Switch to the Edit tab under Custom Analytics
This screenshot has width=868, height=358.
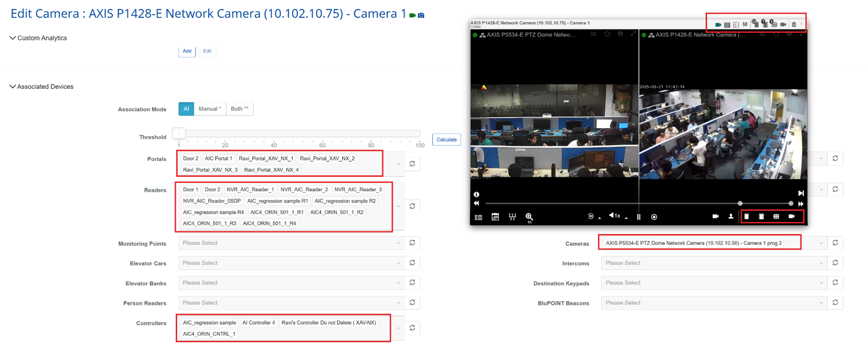(207, 51)
